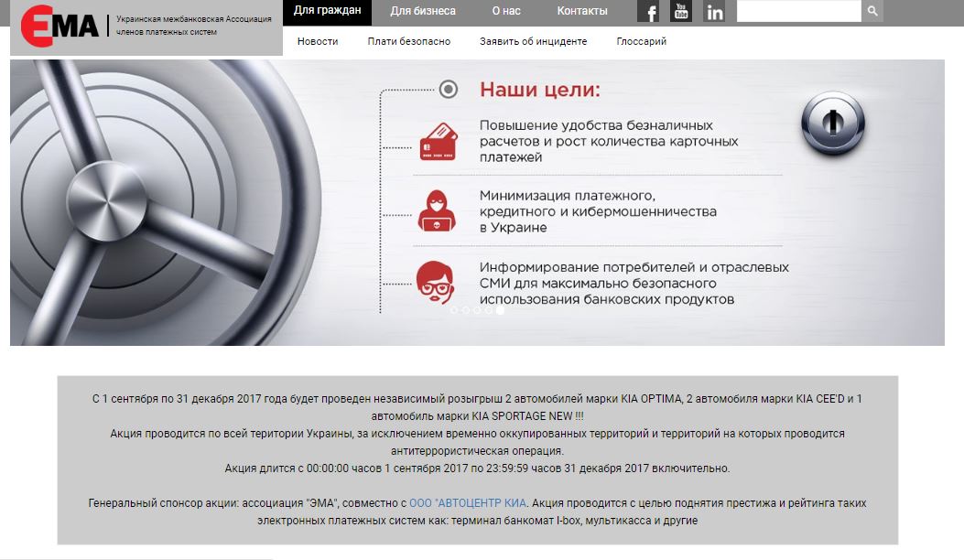Open the Контакты menu item
The image size is (964, 560).
(x=582, y=11)
